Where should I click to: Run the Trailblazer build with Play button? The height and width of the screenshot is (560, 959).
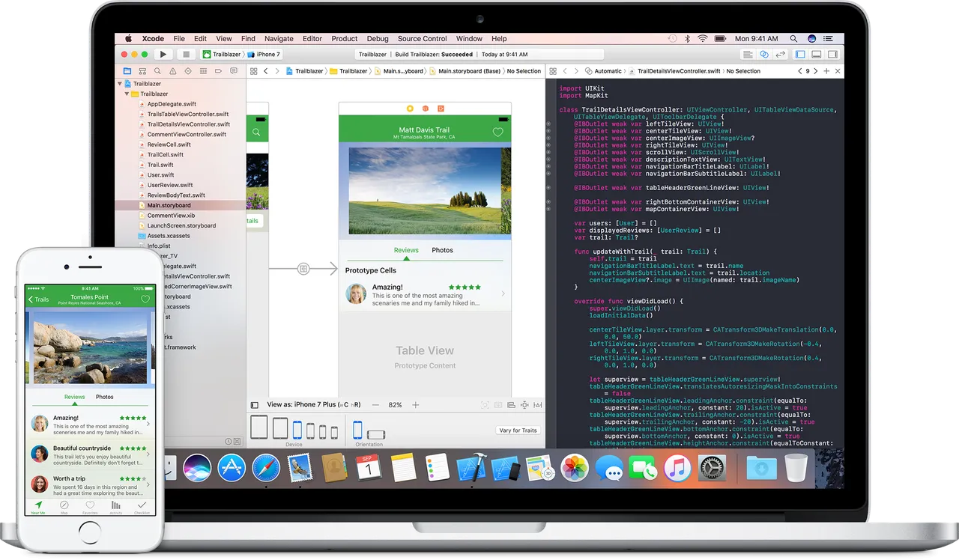163,54
